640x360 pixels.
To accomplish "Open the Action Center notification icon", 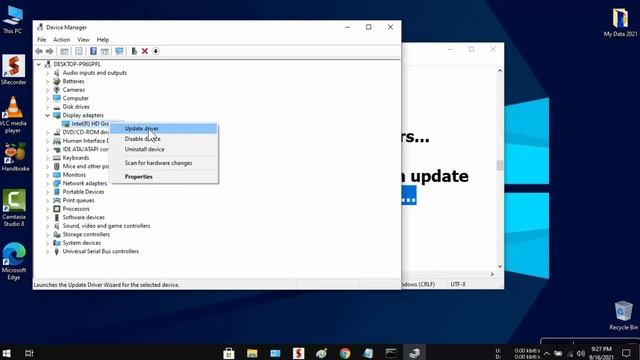I will (627, 353).
